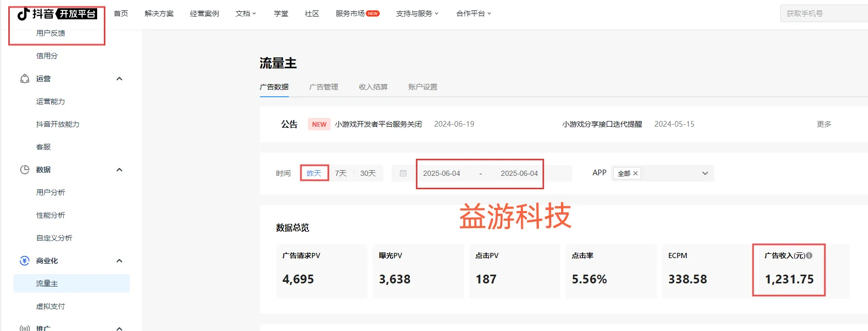The height and width of the screenshot is (331, 868).
Task: Click the 数据 pie chart icon
Action: click(24, 170)
